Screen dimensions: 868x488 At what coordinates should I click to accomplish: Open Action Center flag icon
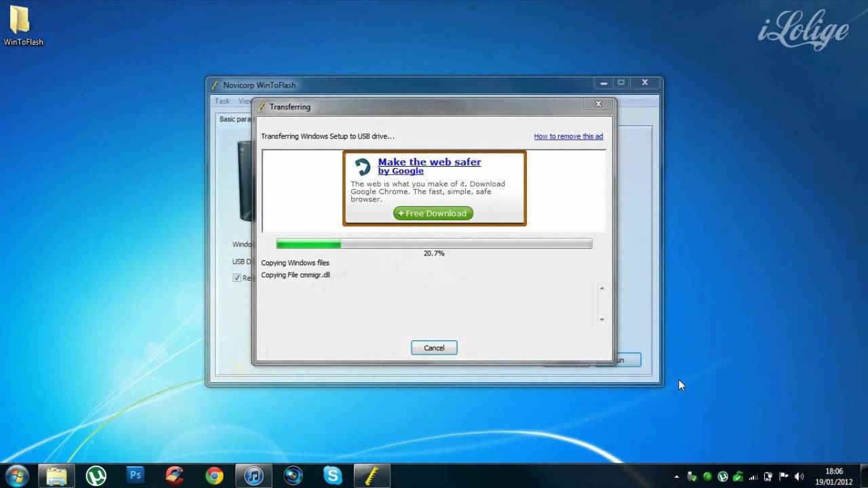pyautogui.click(x=784, y=476)
